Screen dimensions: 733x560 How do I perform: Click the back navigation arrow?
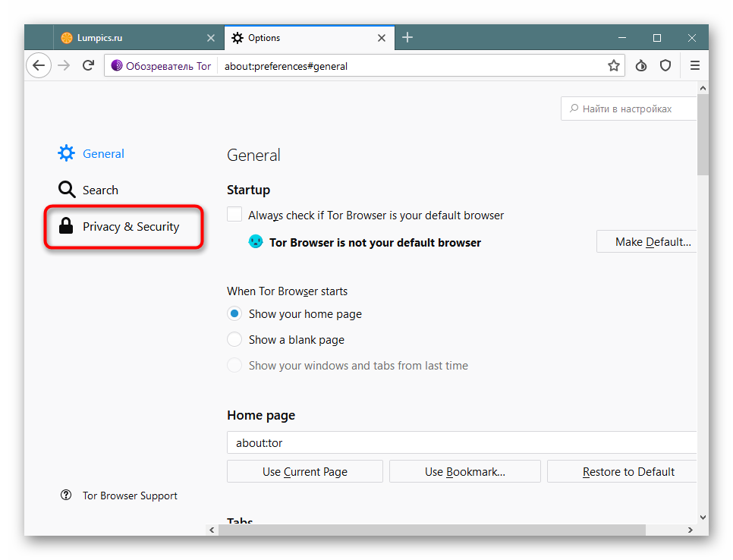[x=39, y=66]
